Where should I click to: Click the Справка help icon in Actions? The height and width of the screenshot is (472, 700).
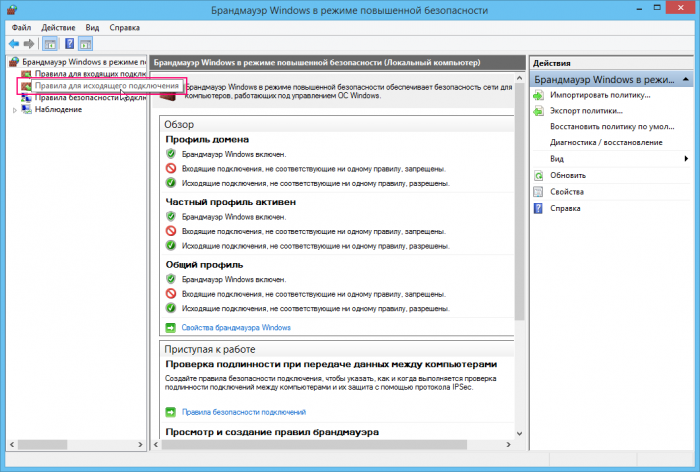point(539,209)
